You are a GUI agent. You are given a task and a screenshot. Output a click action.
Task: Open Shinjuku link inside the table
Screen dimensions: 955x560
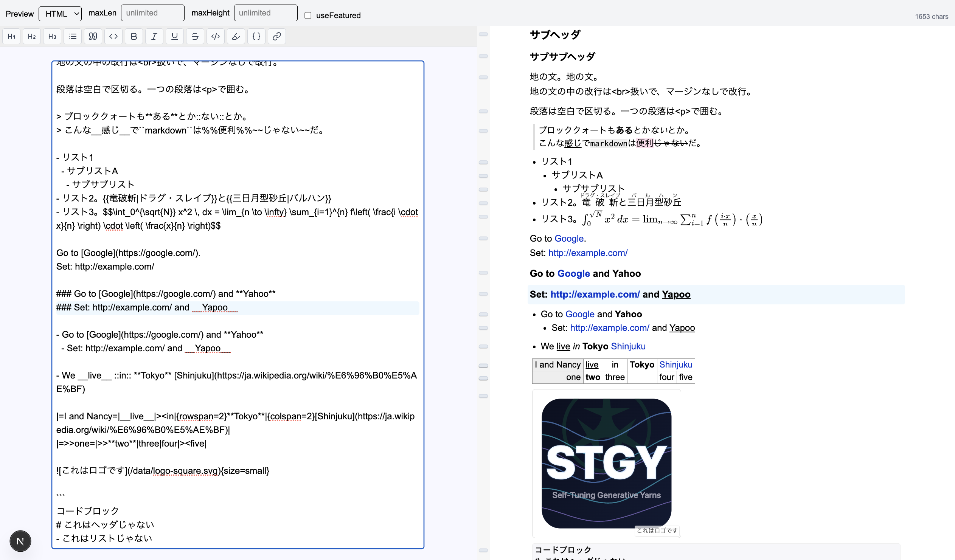676,365
